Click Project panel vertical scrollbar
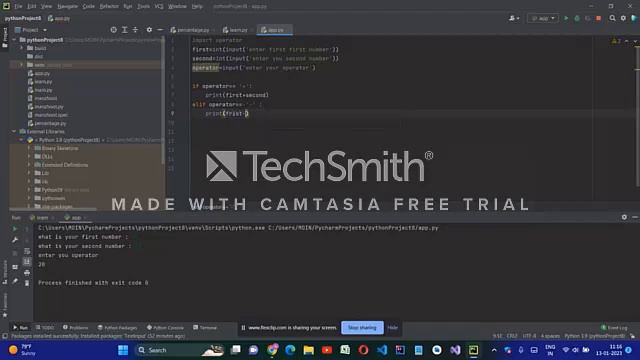Image resolution: width=640 pixels, height=360 pixels. (163, 100)
